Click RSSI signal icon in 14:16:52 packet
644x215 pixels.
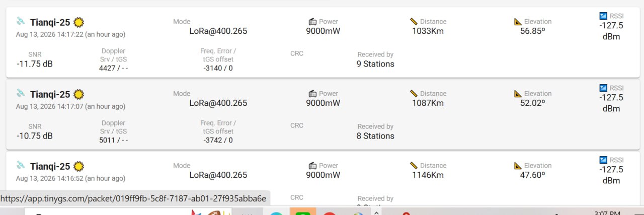coord(604,160)
